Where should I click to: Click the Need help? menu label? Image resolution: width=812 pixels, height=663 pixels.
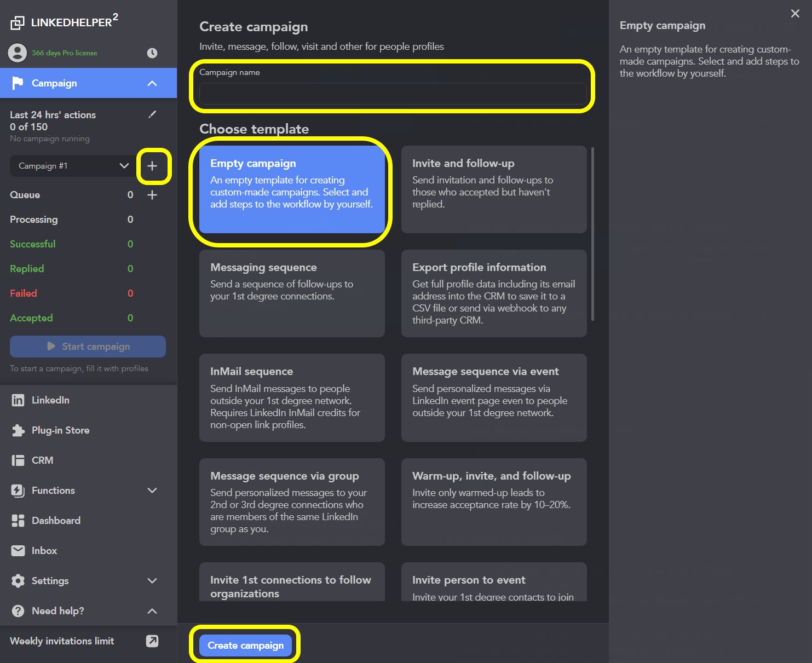[x=58, y=611]
